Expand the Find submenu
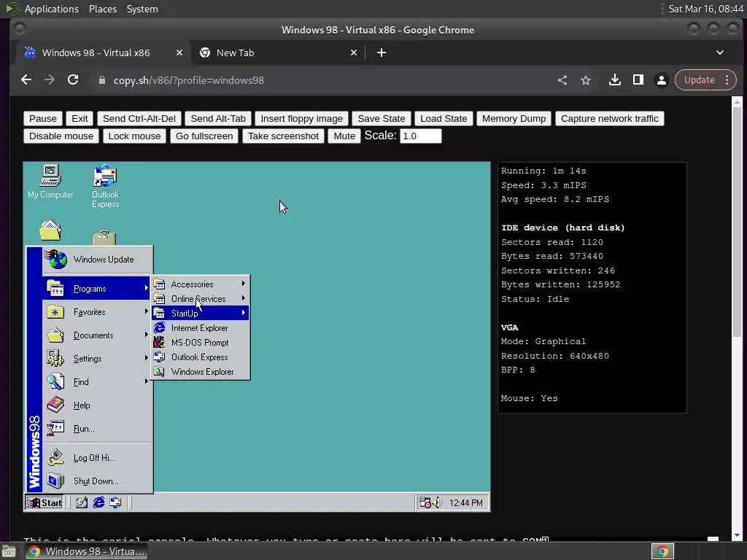Screen dimensions: 747x560 click(97, 382)
